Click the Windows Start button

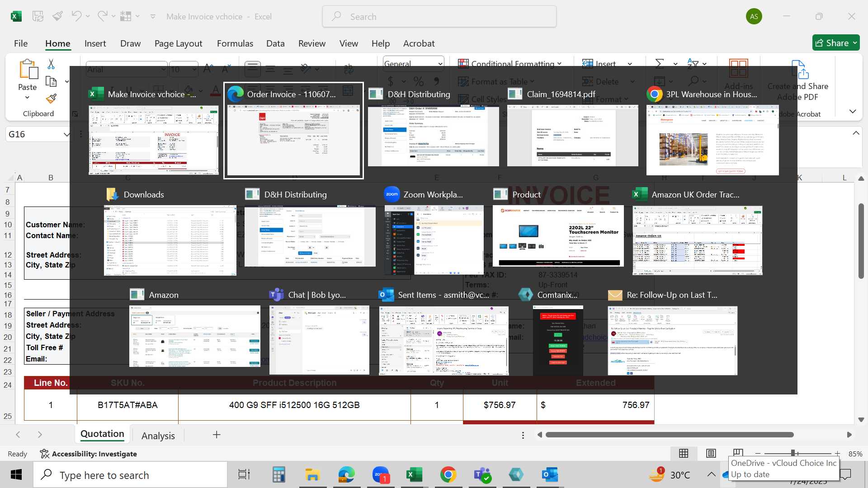[16, 475]
